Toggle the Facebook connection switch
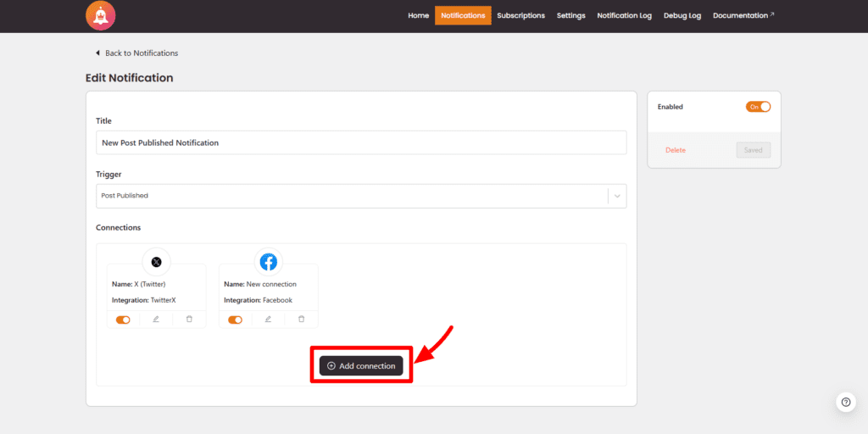Screen dimensions: 868x434 tap(236, 320)
